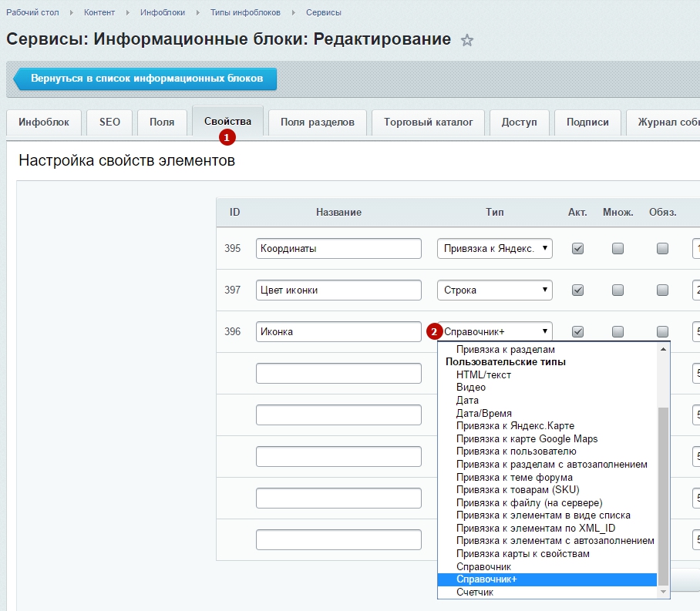
Task: Click the Иконка property name field
Action: click(x=338, y=332)
